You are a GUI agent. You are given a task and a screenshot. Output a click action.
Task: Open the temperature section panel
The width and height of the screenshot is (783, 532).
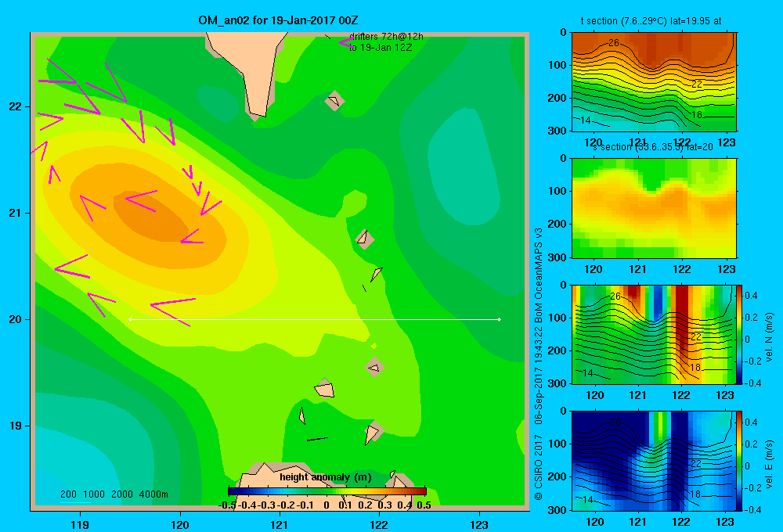[654, 82]
